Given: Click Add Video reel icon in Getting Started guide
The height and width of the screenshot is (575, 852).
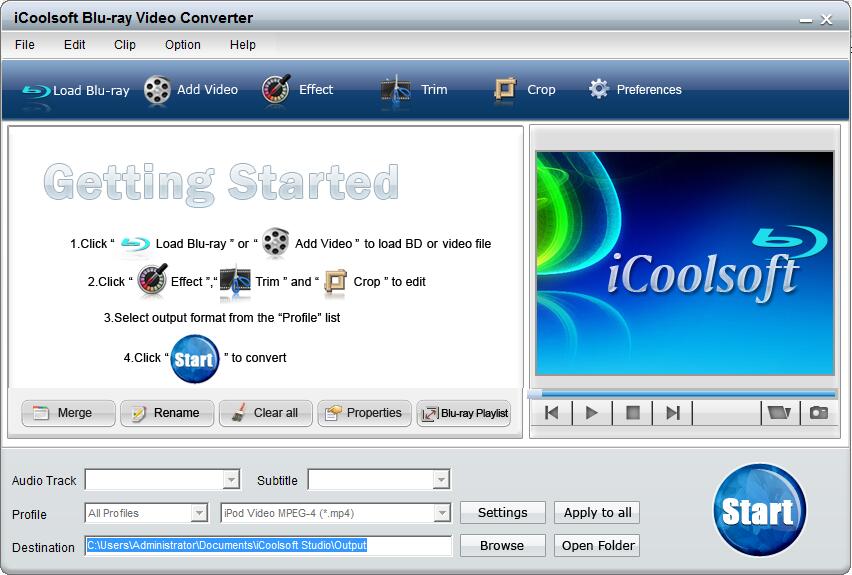Looking at the screenshot, I should [x=275, y=242].
